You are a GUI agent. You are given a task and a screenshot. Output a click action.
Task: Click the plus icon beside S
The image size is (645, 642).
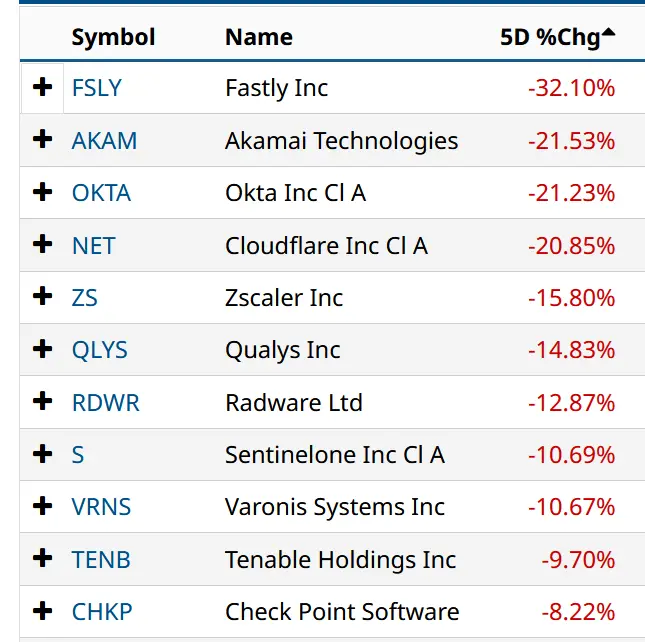(42, 455)
